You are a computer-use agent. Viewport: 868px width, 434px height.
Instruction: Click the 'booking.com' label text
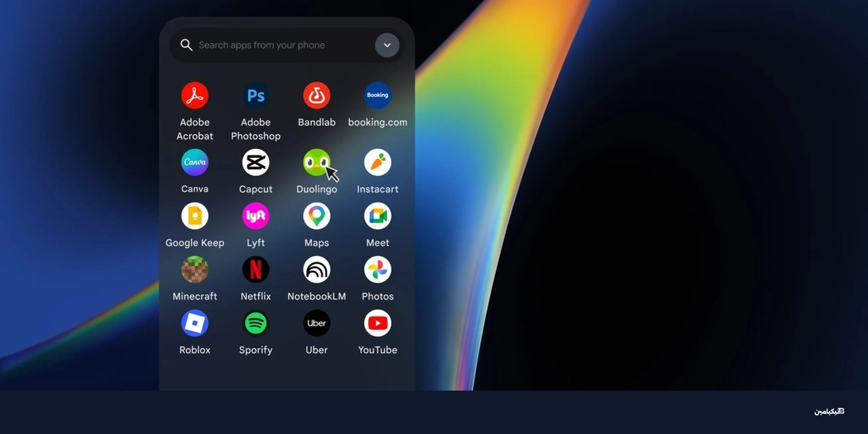(x=378, y=122)
